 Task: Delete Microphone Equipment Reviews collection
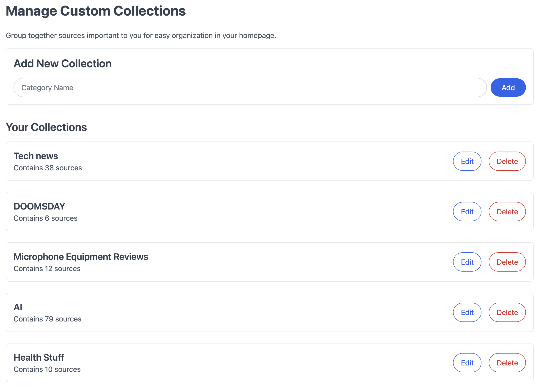point(507,262)
